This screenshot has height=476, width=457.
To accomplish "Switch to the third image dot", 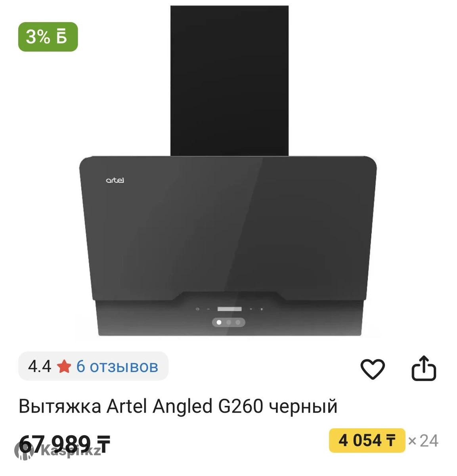I will pos(238,322).
